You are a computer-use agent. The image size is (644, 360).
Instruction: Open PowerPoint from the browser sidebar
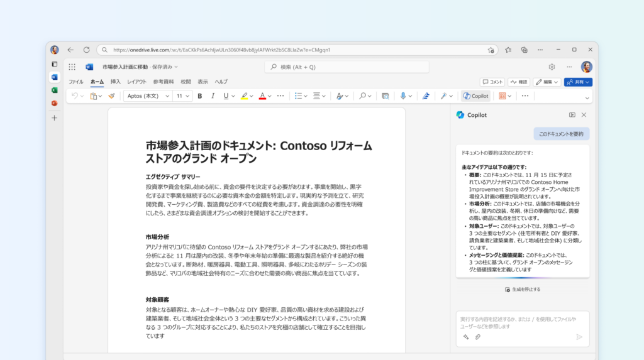tap(54, 104)
